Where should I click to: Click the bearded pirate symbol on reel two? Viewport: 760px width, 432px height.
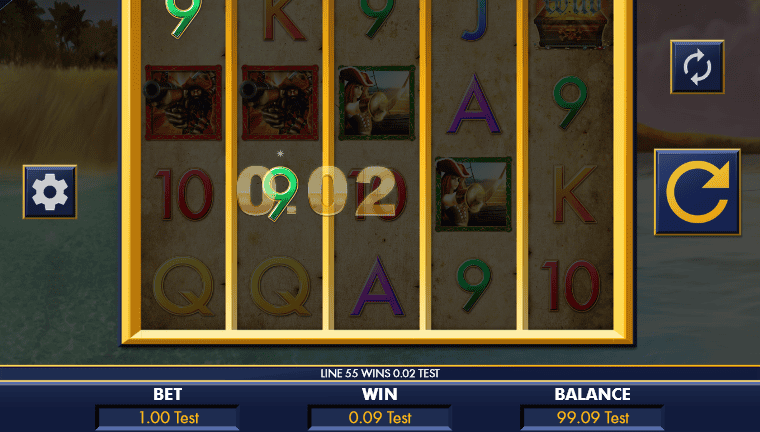coord(280,103)
